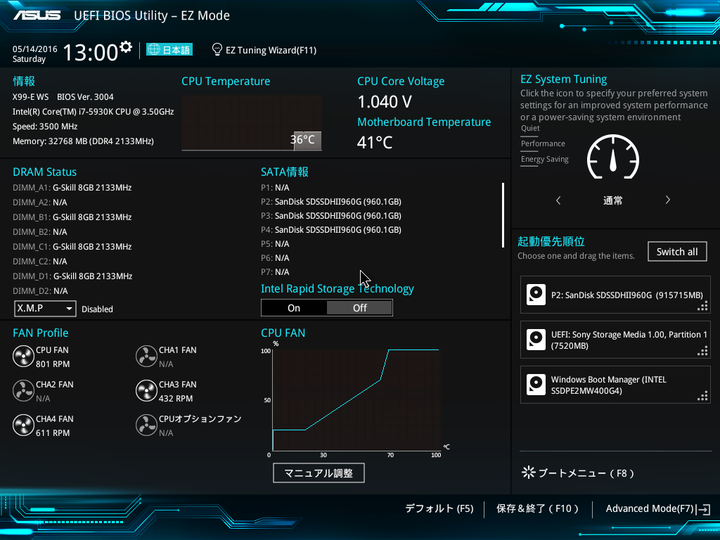Launch EZ Tuning Wizard(F11)
The image size is (720, 540).
(x=264, y=50)
